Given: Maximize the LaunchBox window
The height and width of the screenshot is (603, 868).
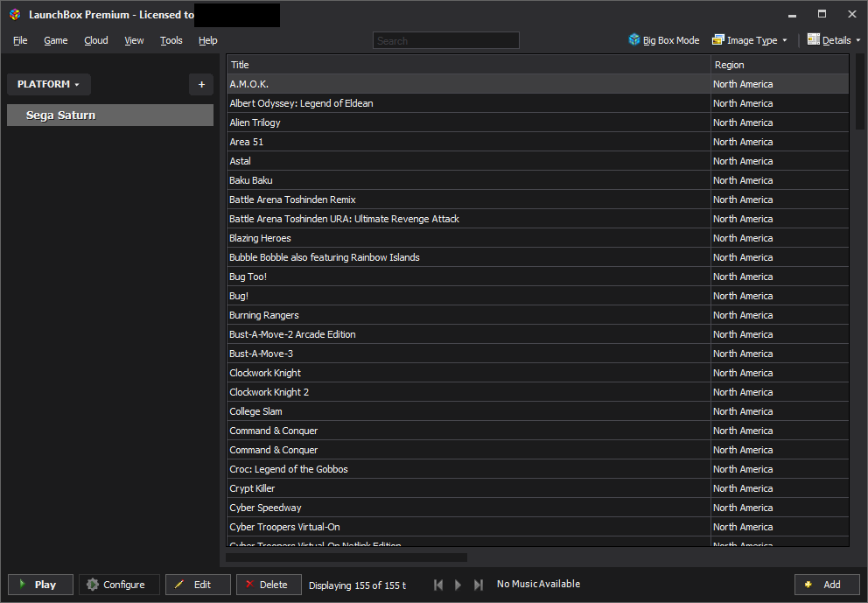Looking at the screenshot, I should pyautogui.click(x=822, y=14).
